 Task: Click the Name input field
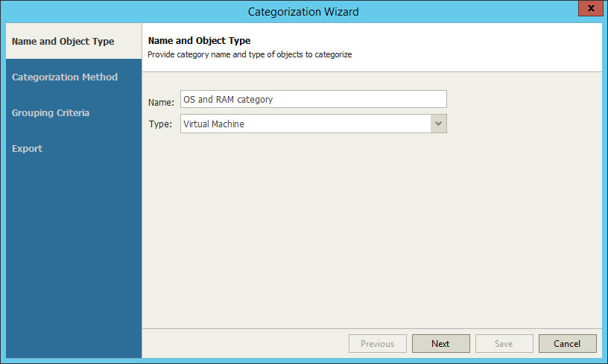click(313, 99)
